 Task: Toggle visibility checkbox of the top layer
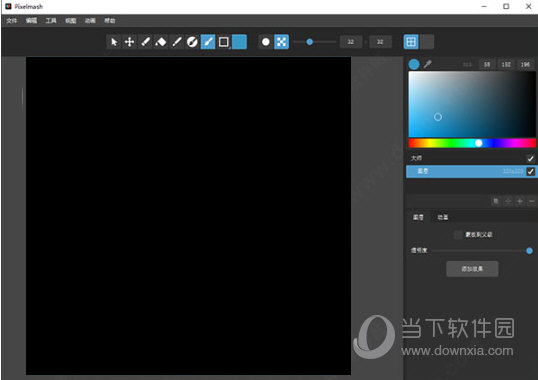pyautogui.click(x=530, y=158)
